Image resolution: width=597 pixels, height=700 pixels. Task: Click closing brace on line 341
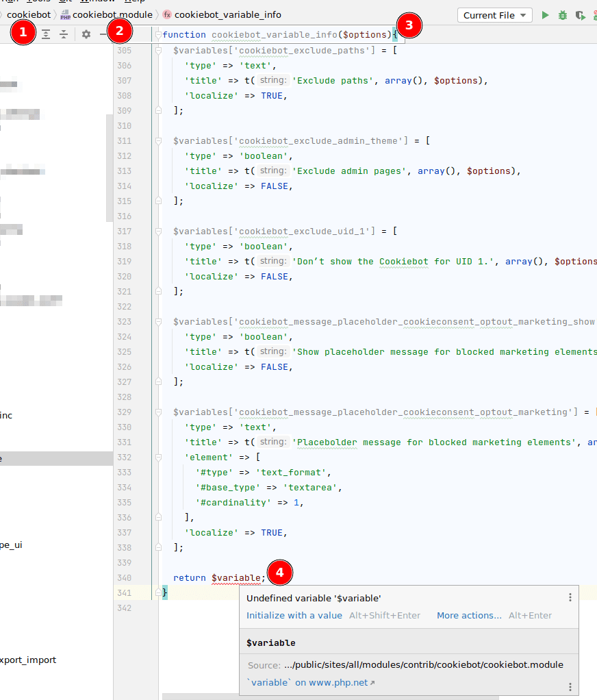tap(164, 592)
